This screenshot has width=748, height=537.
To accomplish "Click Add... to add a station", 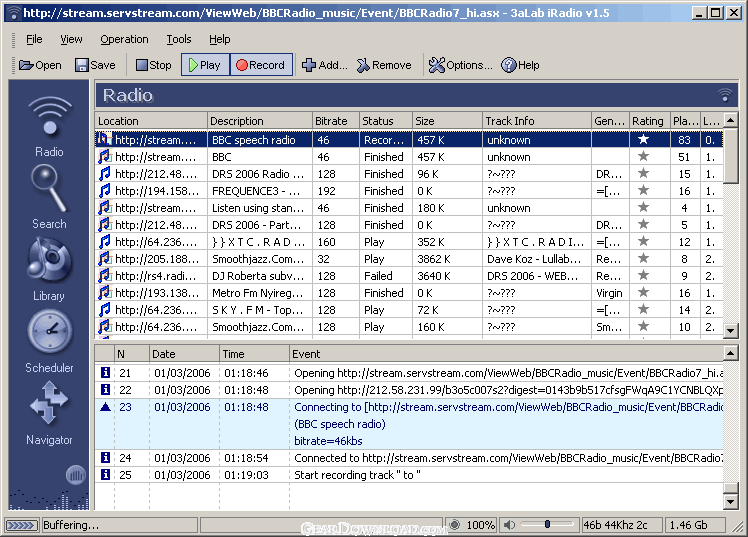I will [324, 65].
